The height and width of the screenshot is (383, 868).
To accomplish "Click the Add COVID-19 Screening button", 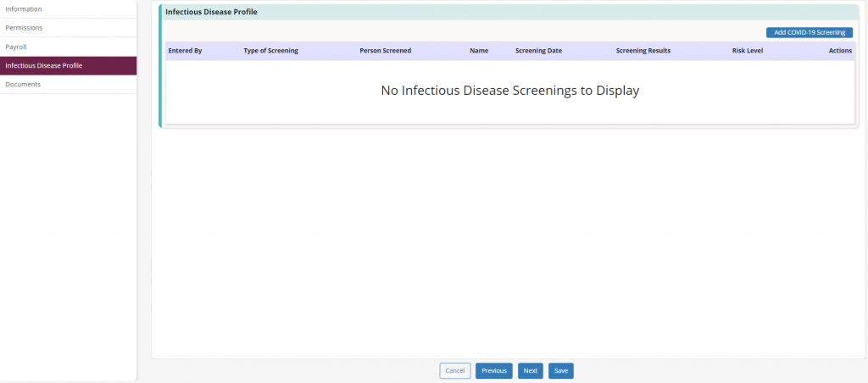I will pos(810,33).
